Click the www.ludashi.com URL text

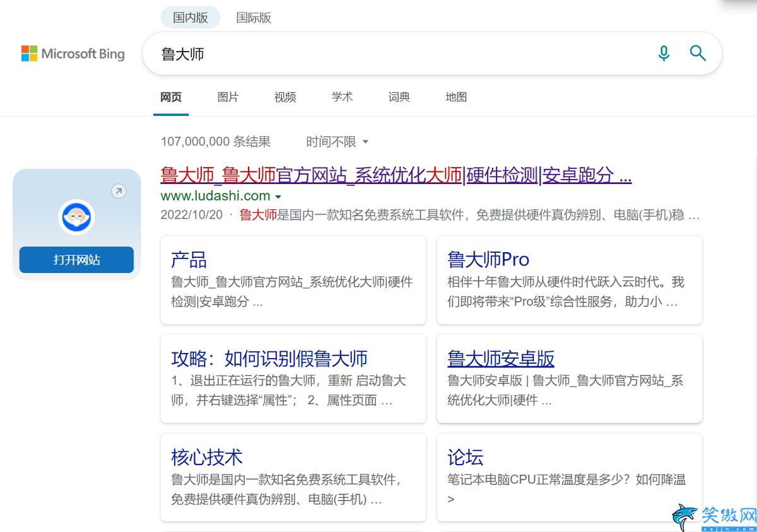click(216, 196)
